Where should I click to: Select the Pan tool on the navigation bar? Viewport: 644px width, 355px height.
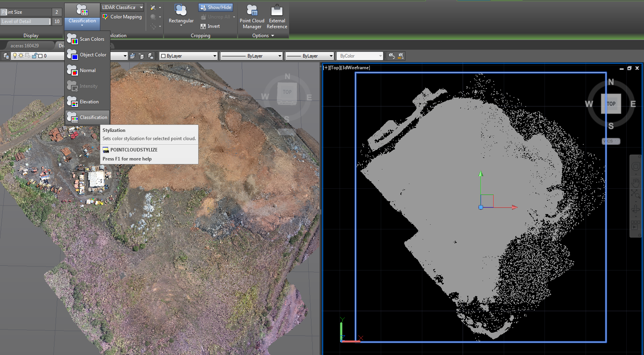coord(635,182)
